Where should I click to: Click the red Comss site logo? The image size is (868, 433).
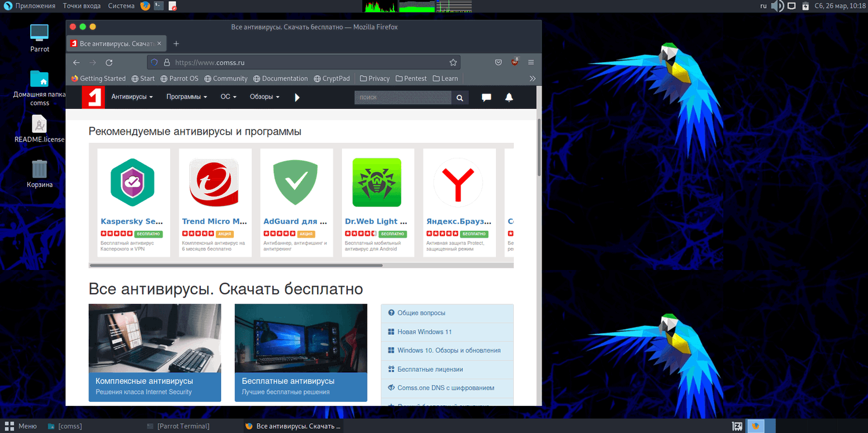pos(93,97)
